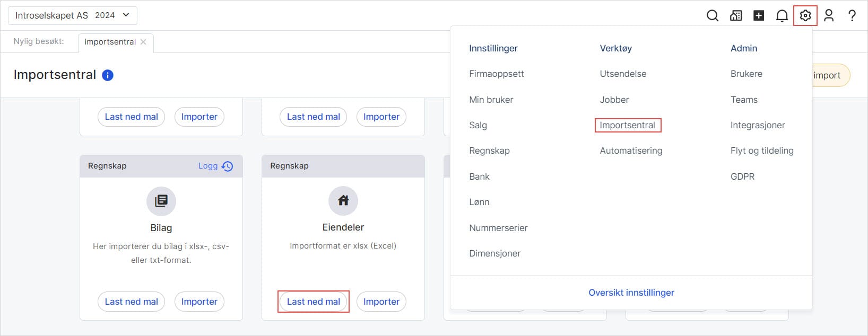Screen dimensions: 868x336
Task: Open the settings gear icon
Action: coord(805,15)
